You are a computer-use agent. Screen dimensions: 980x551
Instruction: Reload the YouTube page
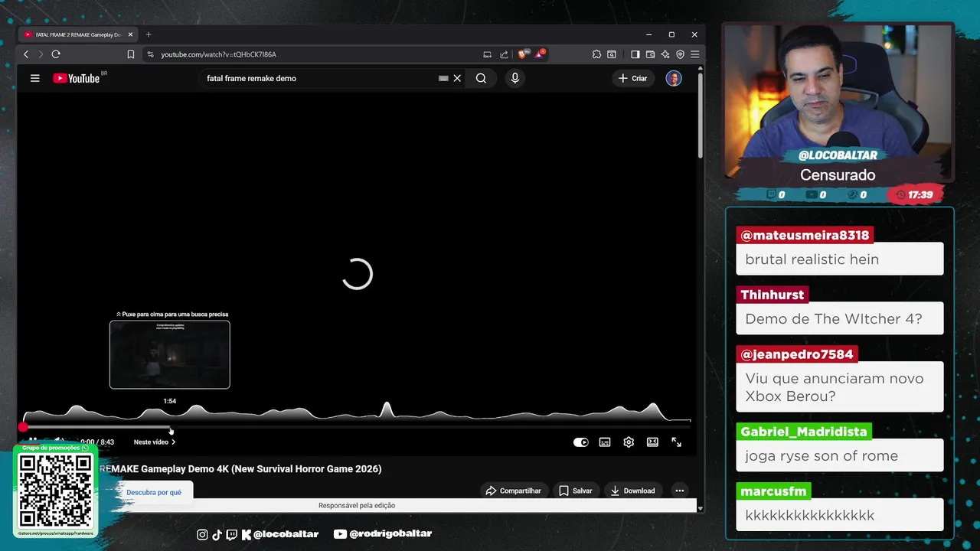pyautogui.click(x=56, y=54)
